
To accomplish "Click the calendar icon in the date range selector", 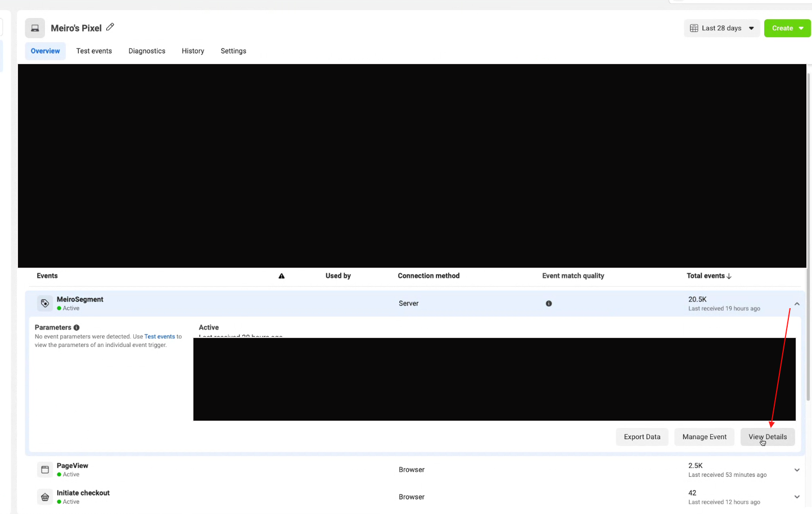I will (694, 28).
